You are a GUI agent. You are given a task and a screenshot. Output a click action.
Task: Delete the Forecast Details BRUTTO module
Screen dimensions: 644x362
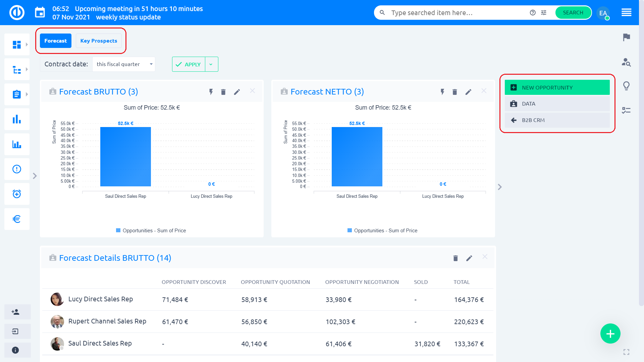coord(455,258)
